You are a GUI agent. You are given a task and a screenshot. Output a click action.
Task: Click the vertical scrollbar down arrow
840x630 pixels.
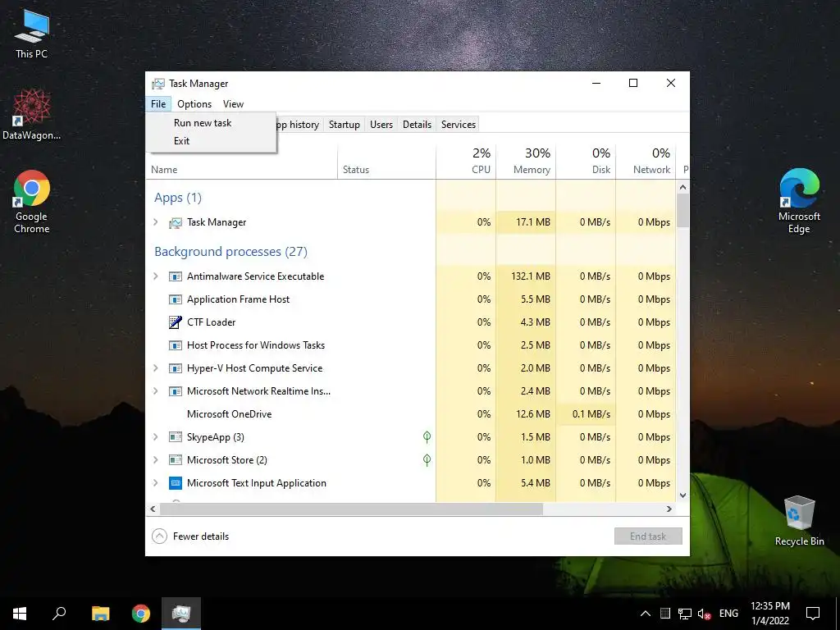pyautogui.click(x=682, y=495)
